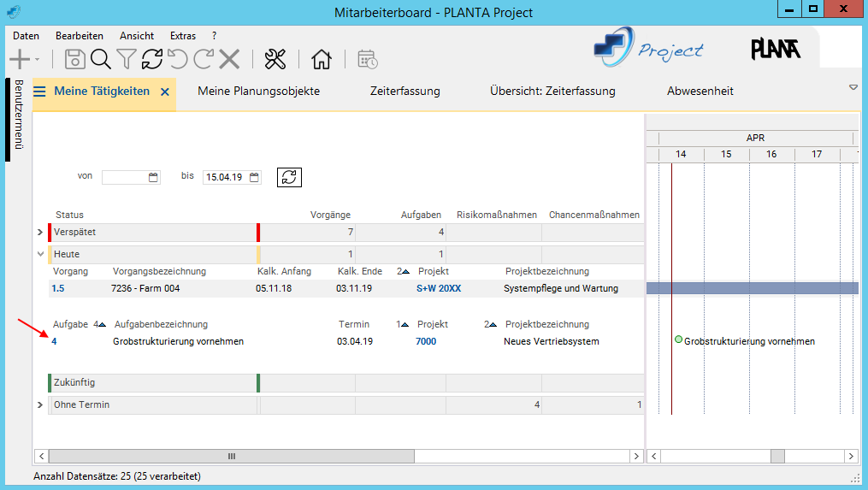Open project link S+W 20XX
Image resolution: width=868 pixels, height=490 pixels.
pyautogui.click(x=439, y=289)
